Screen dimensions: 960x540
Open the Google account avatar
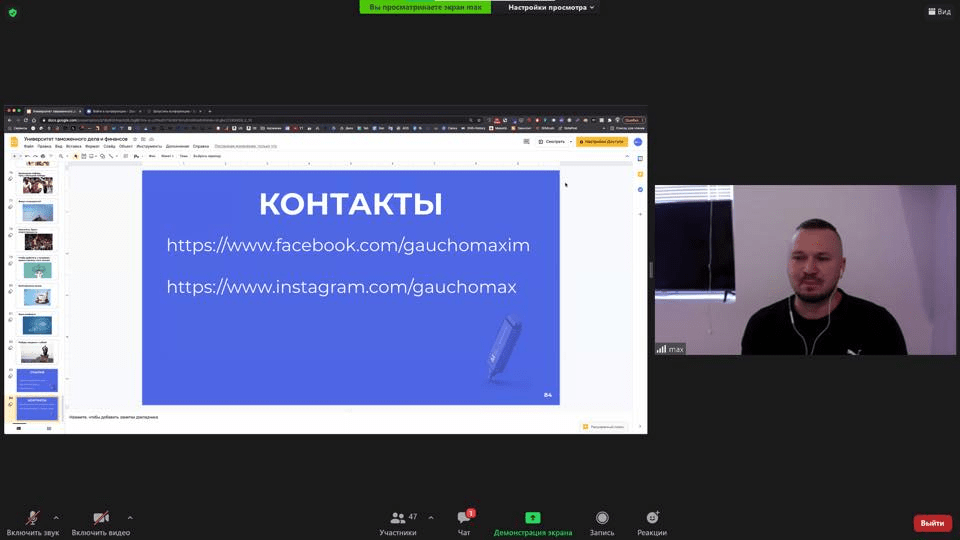click(638, 141)
